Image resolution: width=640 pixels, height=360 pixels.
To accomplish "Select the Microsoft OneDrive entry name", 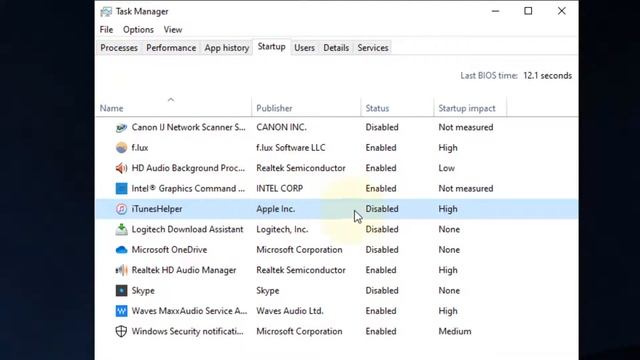I will click(169, 250).
